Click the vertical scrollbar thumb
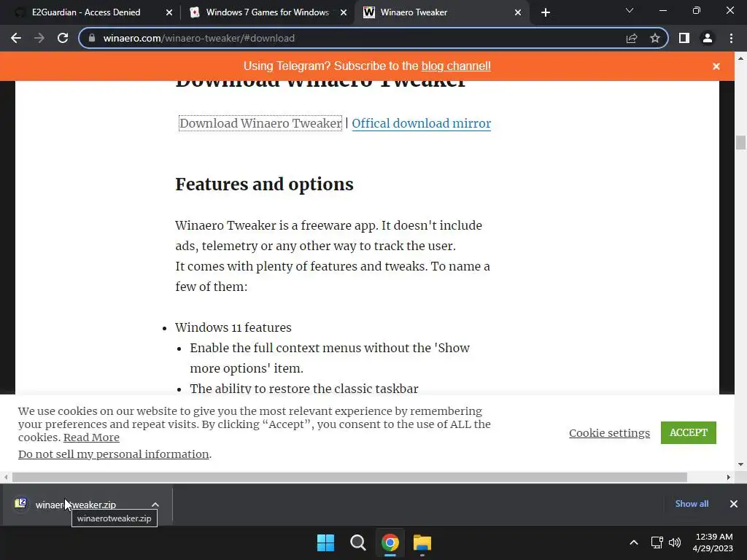747x560 pixels. click(x=740, y=142)
